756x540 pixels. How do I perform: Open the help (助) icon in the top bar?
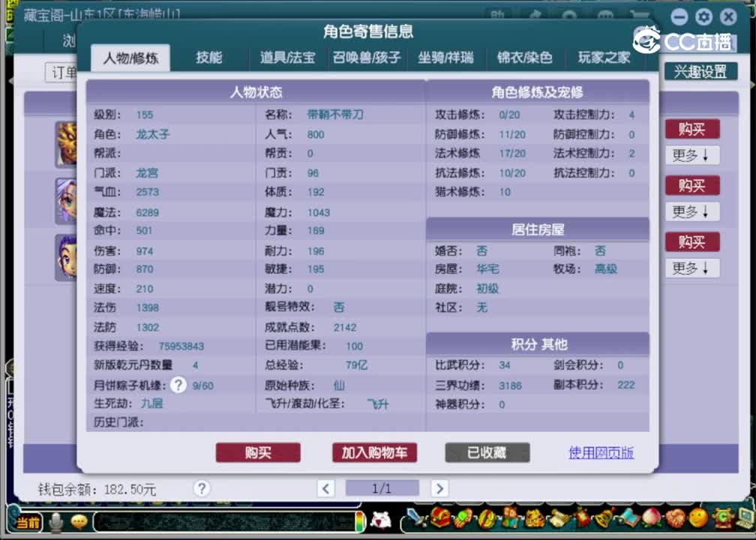point(499,15)
